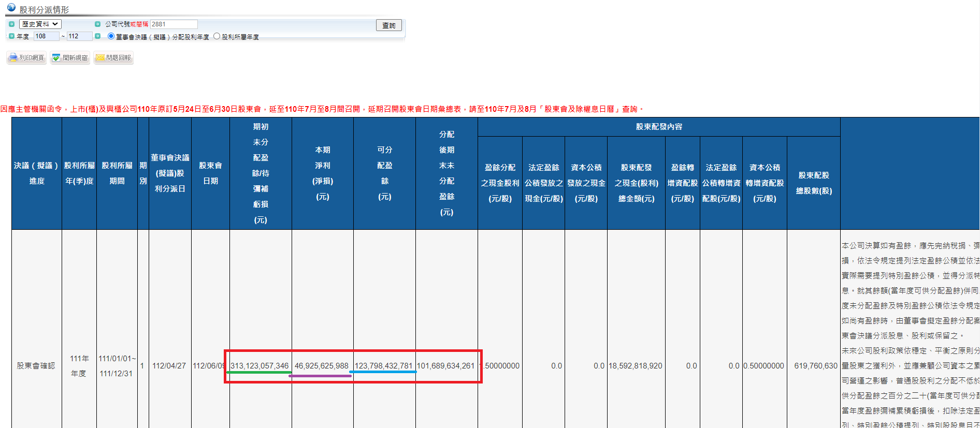Click the 股東會確認 cell in the table

36,366
